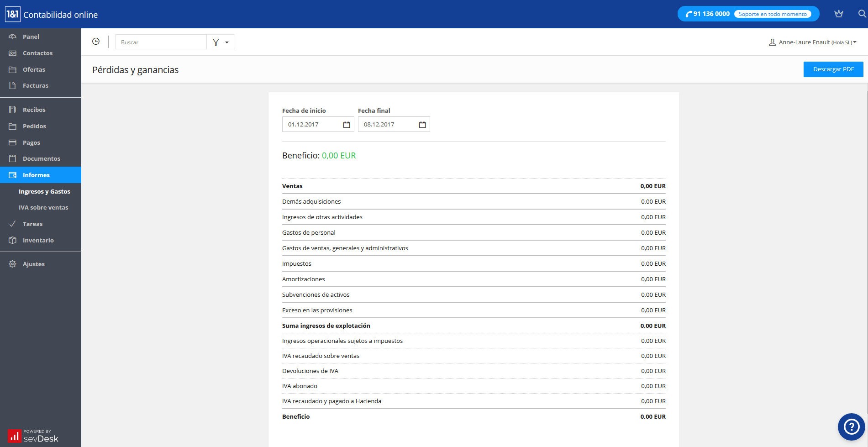Open IVA sobre ventas report
868x447 pixels.
tap(43, 207)
